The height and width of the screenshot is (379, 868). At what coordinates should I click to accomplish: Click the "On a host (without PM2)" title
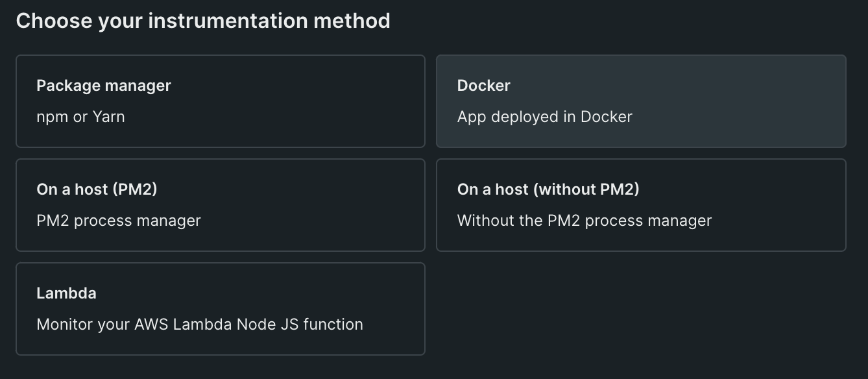(548, 189)
